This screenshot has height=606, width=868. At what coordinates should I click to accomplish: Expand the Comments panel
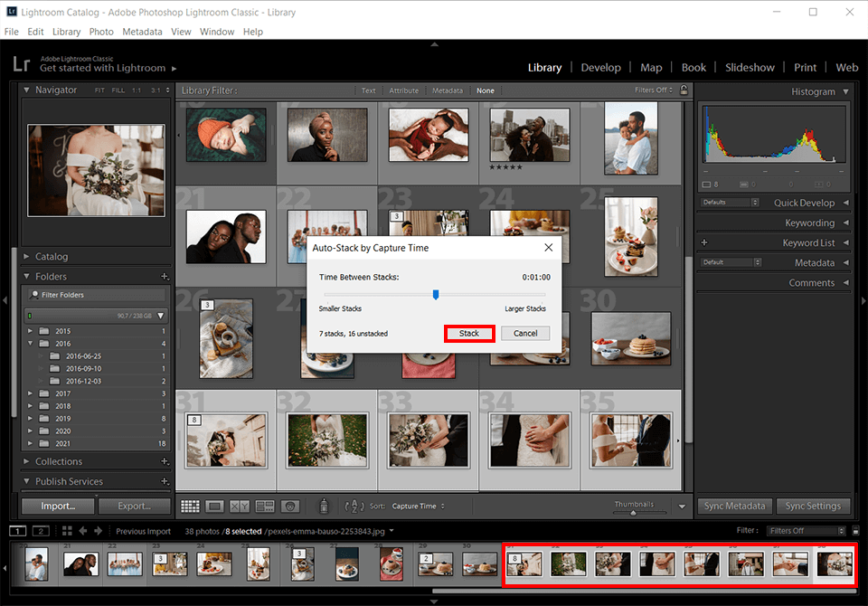tap(846, 282)
